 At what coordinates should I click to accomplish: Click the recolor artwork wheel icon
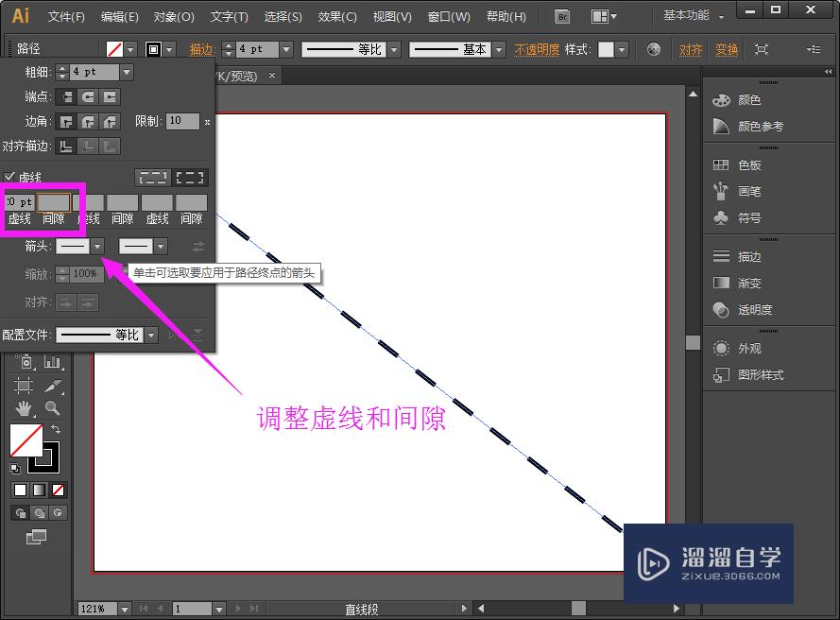coord(654,50)
